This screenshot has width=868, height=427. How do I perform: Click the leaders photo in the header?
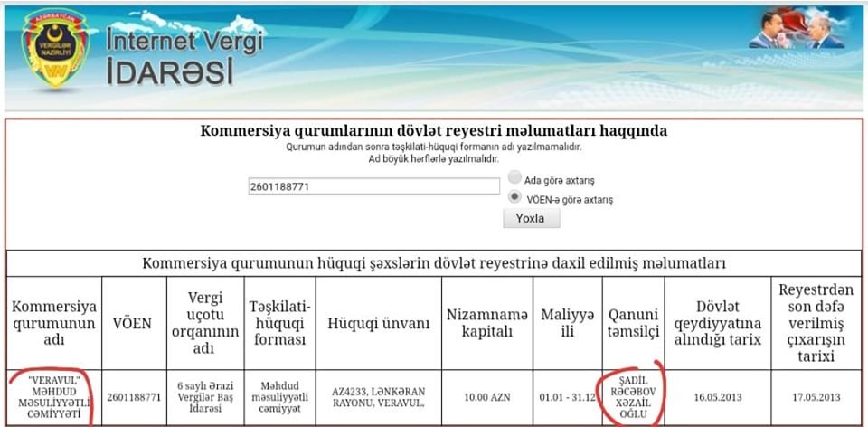click(797, 30)
